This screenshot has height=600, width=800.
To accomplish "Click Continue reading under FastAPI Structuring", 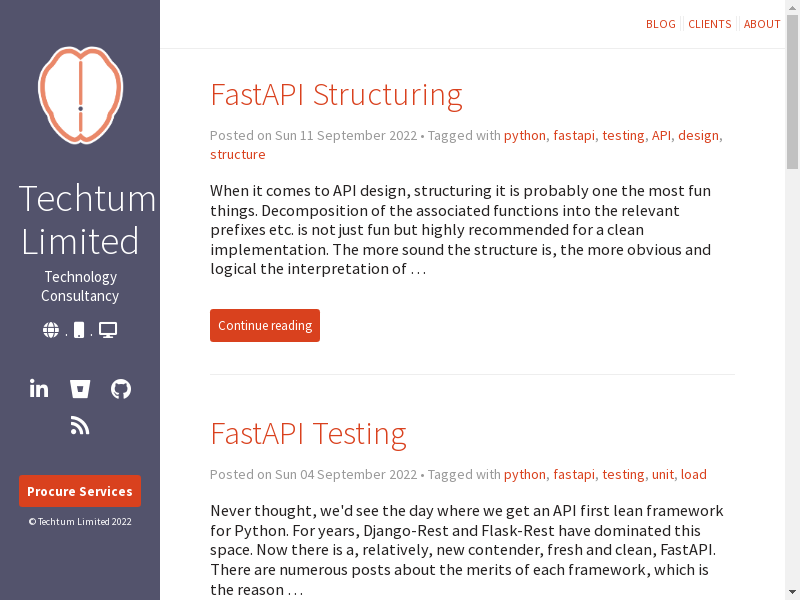I will coord(265,326).
